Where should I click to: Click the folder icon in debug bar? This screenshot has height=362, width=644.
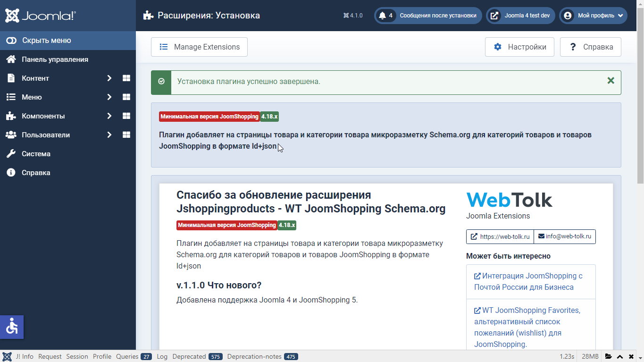(x=609, y=356)
